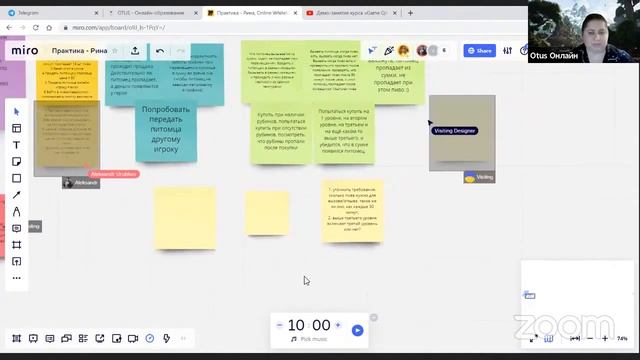This screenshot has width=640, height=360.
Task: Zoom in with plus button
Action: (605, 338)
